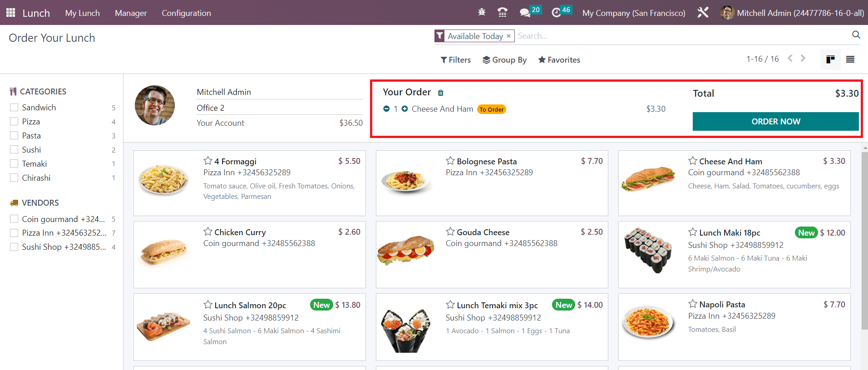
Task: Click the ORDER NOW button
Action: coord(775,121)
